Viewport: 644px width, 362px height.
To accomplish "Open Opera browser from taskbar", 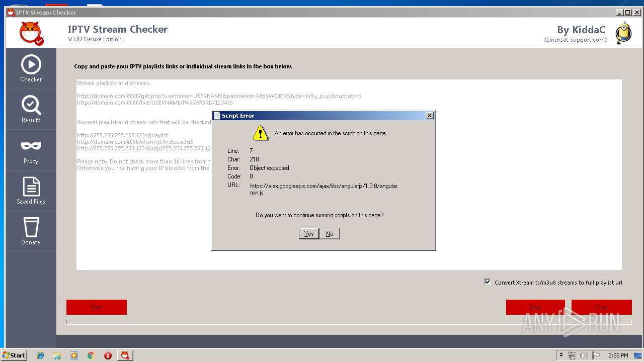I will click(x=108, y=355).
